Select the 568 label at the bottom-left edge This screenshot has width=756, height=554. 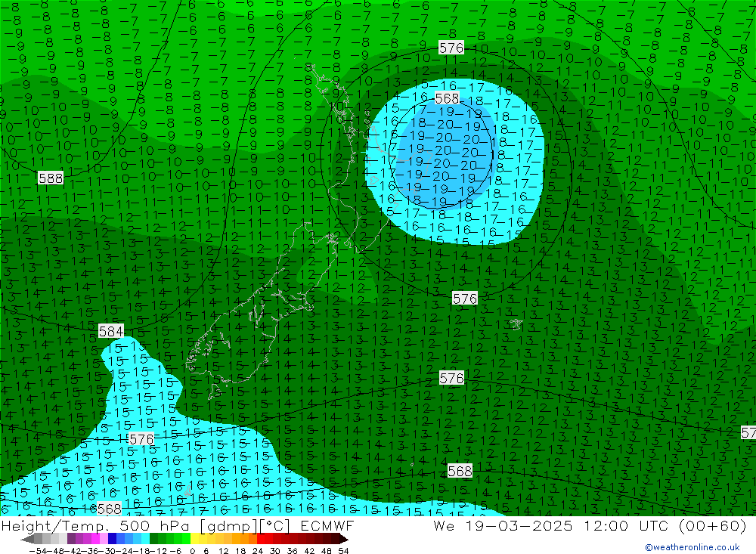110,509
